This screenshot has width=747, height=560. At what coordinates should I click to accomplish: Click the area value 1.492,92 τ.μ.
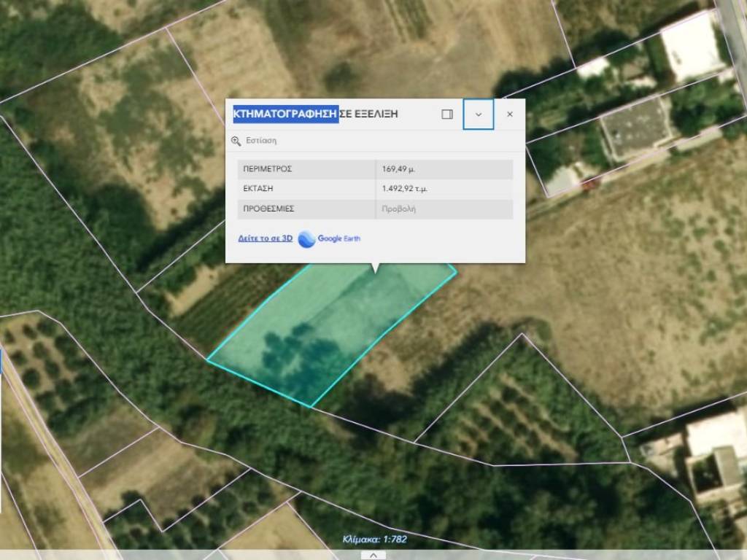coord(405,189)
